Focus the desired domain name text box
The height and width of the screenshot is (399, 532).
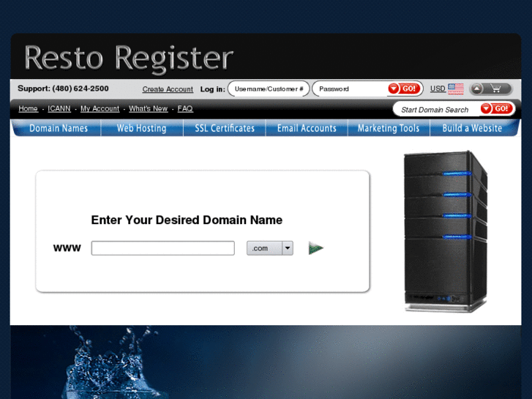(163, 248)
